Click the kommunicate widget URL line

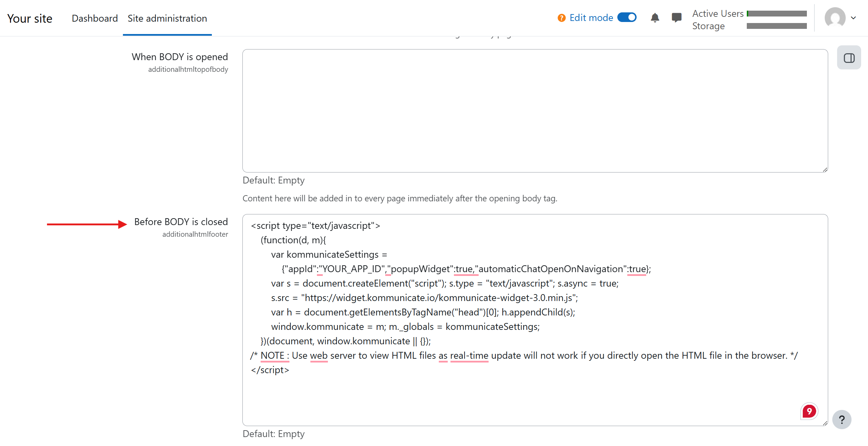(x=425, y=298)
